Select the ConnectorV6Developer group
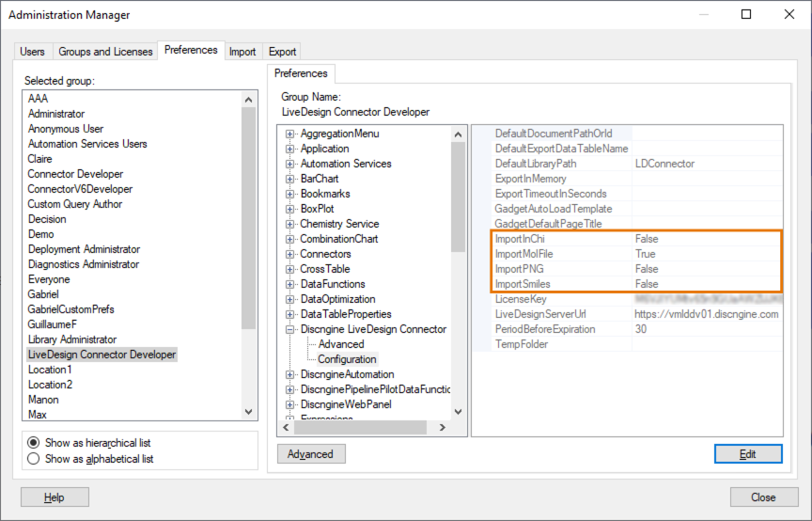The height and width of the screenshot is (521, 812). pos(80,189)
